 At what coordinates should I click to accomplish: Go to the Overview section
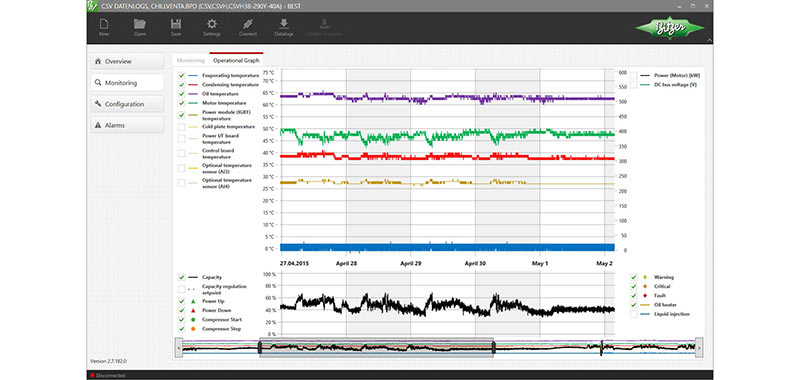click(x=127, y=61)
